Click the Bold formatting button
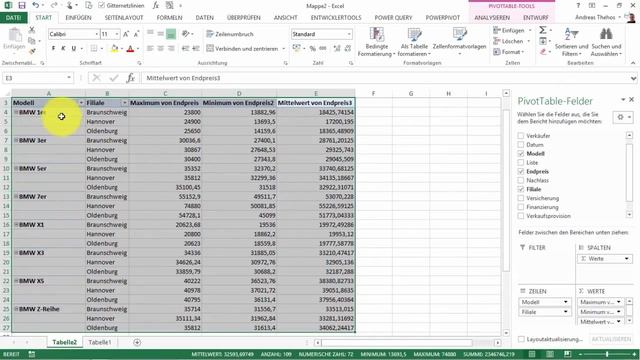Image resolution: width=640 pixels, height=360 pixels. pos(53,49)
